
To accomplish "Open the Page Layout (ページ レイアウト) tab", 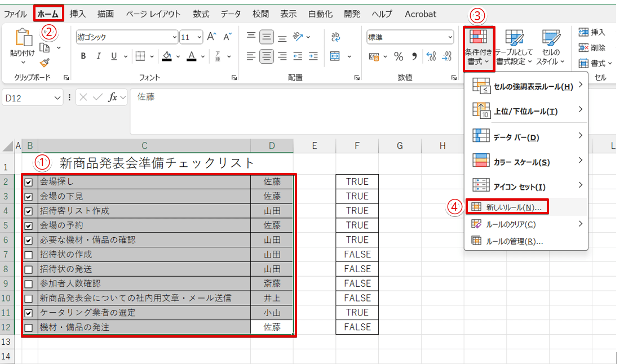I will pos(153,14).
